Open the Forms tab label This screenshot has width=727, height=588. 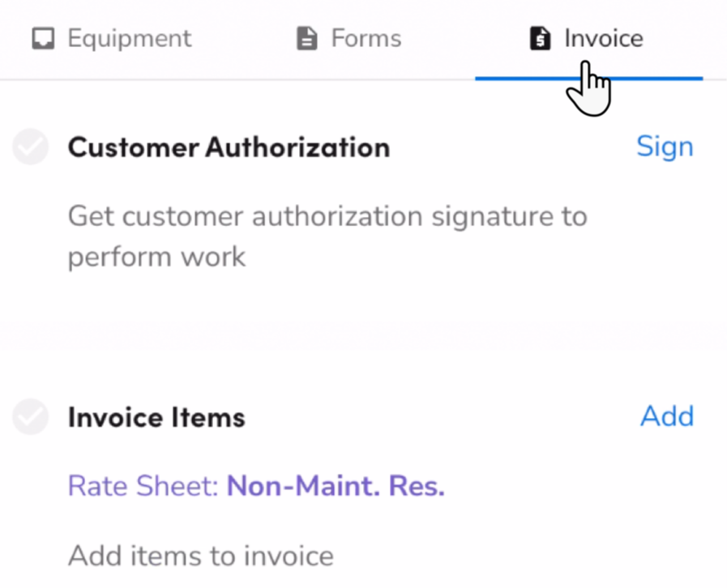click(366, 38)
